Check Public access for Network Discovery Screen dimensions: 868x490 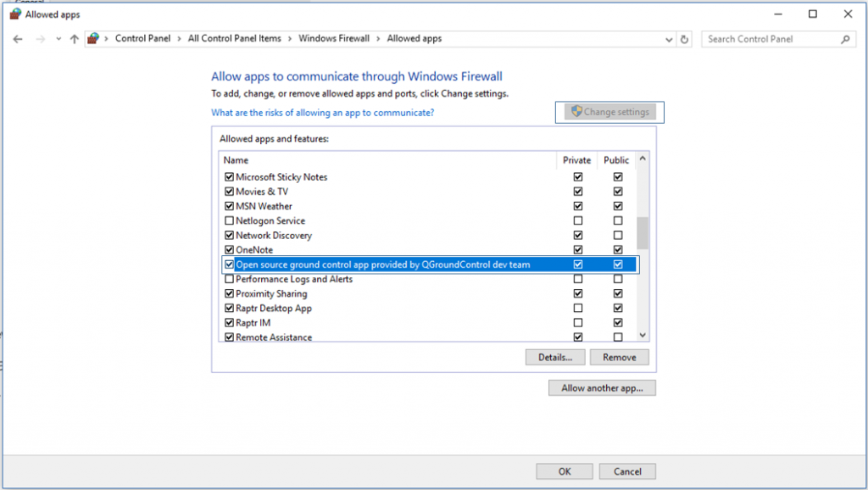617,235
